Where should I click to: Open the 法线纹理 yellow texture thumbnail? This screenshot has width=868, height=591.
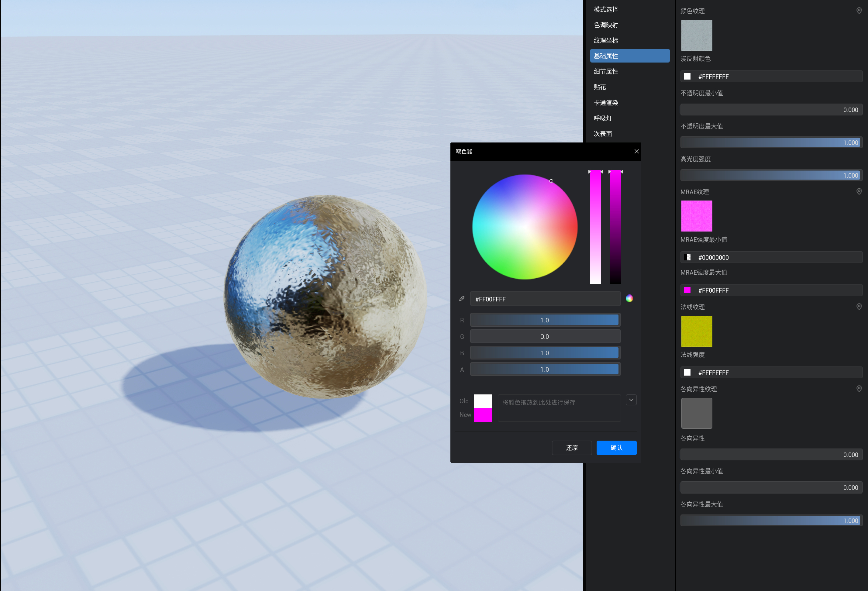696,331
